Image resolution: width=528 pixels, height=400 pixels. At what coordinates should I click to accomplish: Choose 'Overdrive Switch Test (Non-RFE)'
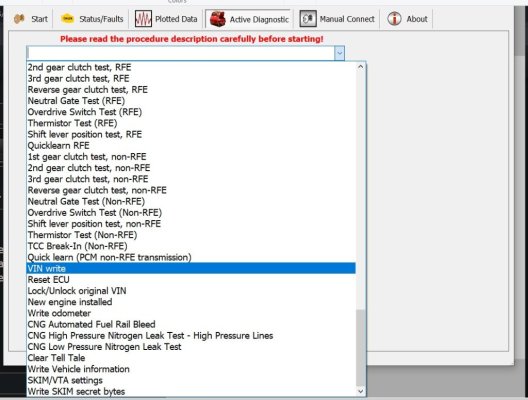pyautogui.click(x=191, y=212)
